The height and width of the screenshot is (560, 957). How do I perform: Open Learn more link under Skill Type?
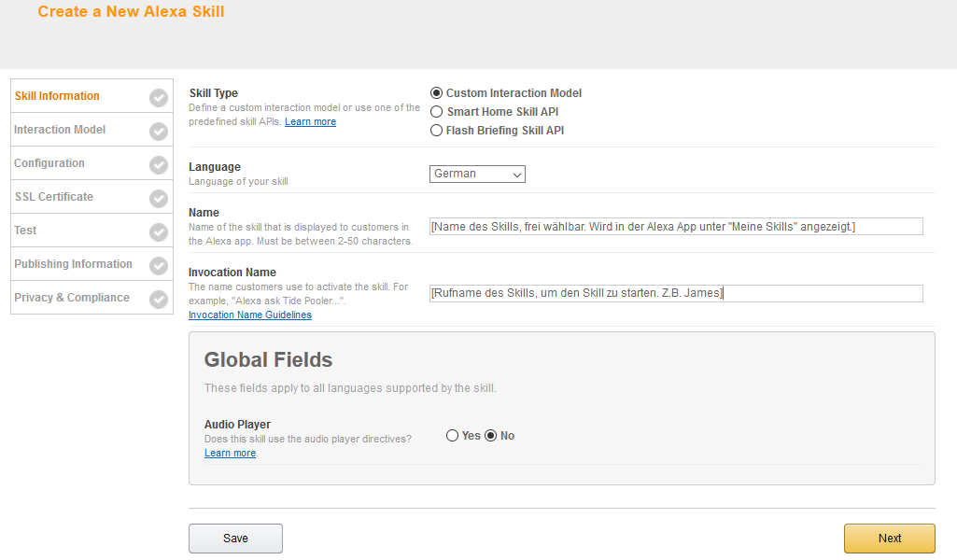pyautogui.click(x=310, y=121)
